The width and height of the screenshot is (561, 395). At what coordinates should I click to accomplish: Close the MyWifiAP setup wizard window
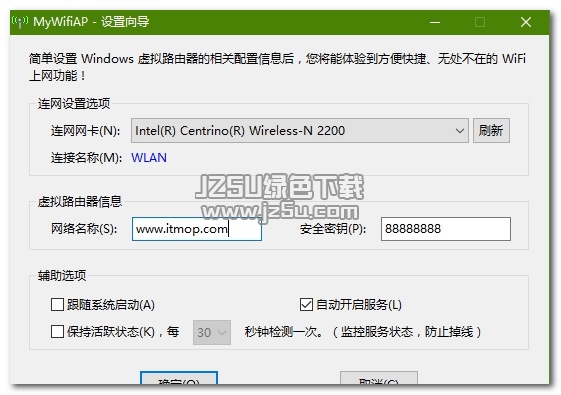[526, 22]
